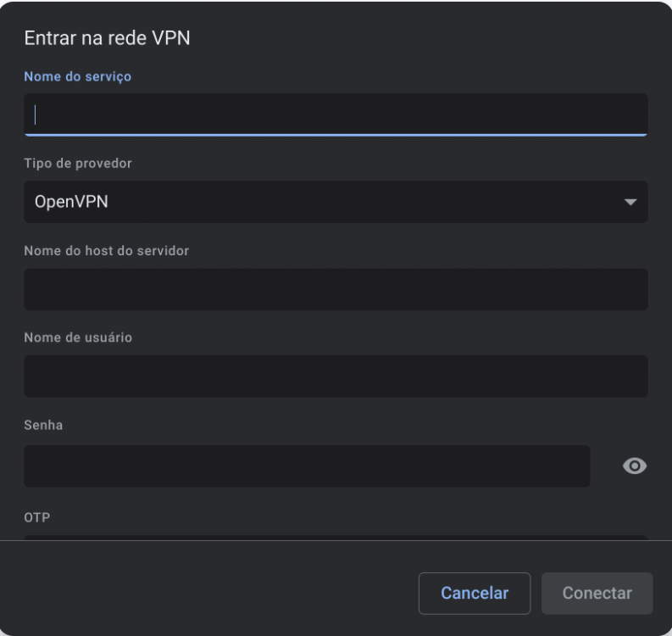Expand the provider type dropdown arrow
The image size is (672, 636).
click(x=630, y=202)
